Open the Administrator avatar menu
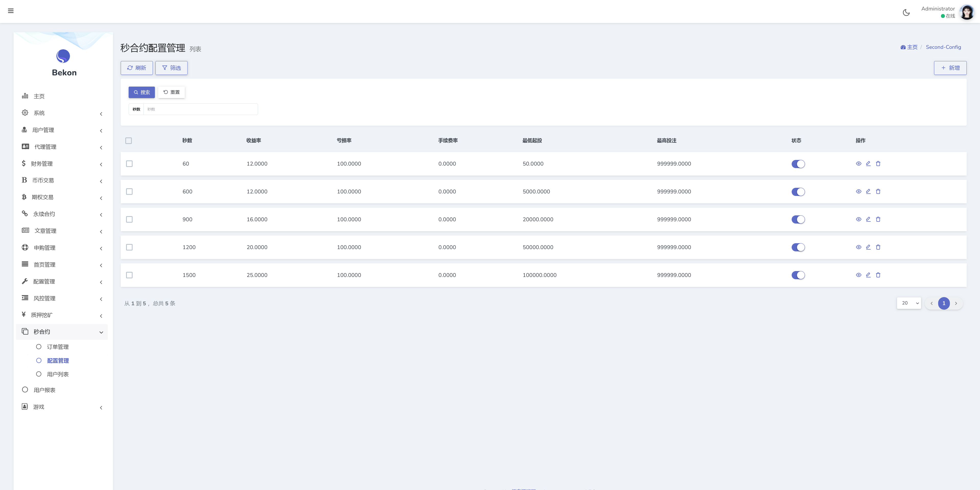 (x=966, y=12)
